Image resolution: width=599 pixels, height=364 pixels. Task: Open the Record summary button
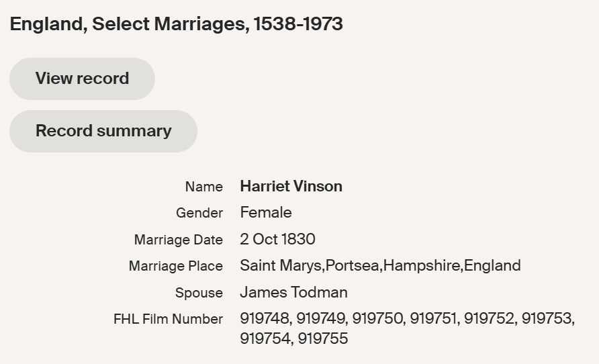[x=103, y=131]
